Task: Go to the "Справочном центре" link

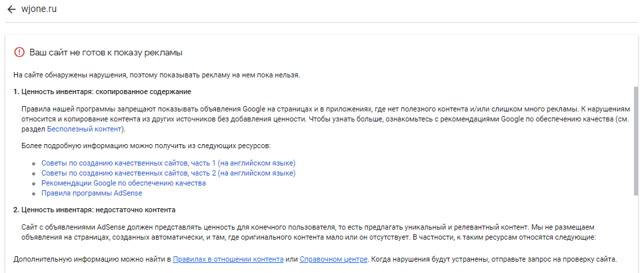Action: pyautogui.click(x=333, y=259)
